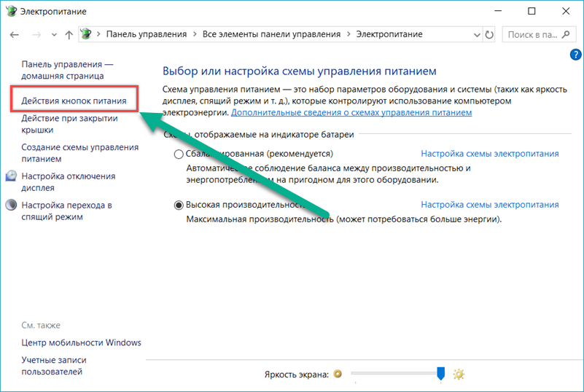The width and height of the screenshot is (584, 392).
Task: Open Создание схемы управления питанием
Action: tap(79, 153)
